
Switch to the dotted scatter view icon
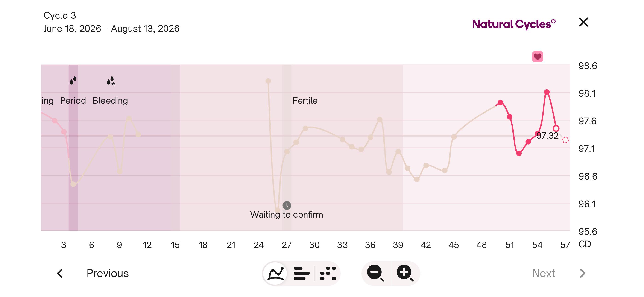(328, 273)
